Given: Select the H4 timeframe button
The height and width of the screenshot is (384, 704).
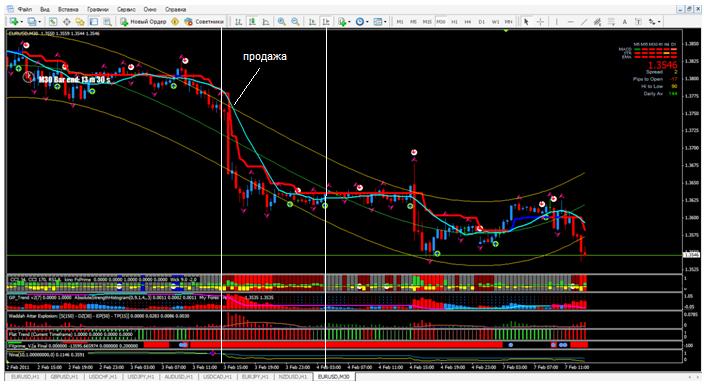Looking at the screenshot, I should (x=468, y=22).
